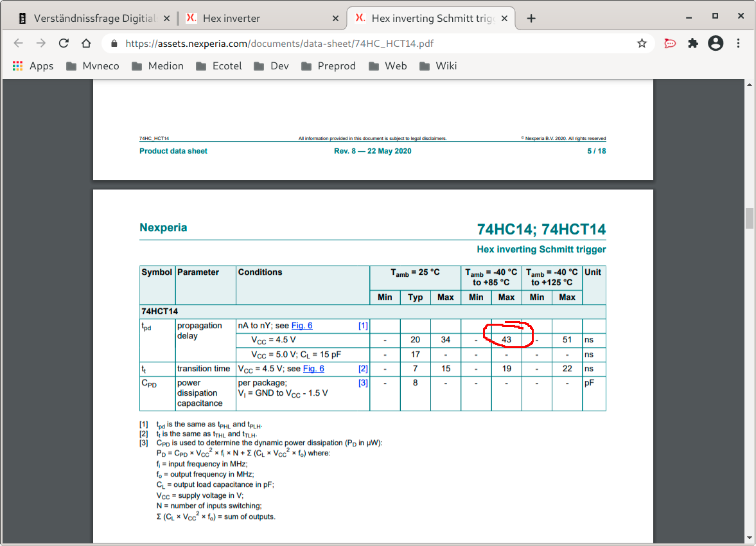Open Chrome three-dot menu
Image resolution: width=756 pixels, height=546 pixels.
pyautogui.click(x=738, y=44)
